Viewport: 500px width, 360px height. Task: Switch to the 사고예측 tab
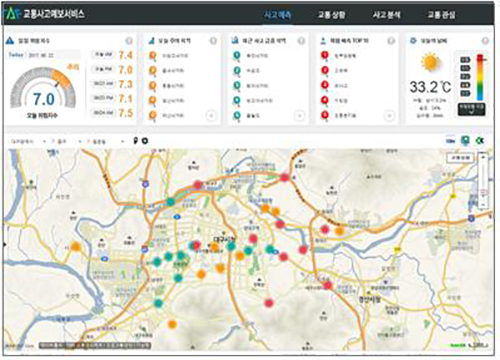pyautogui.click(x=278, y=15)
